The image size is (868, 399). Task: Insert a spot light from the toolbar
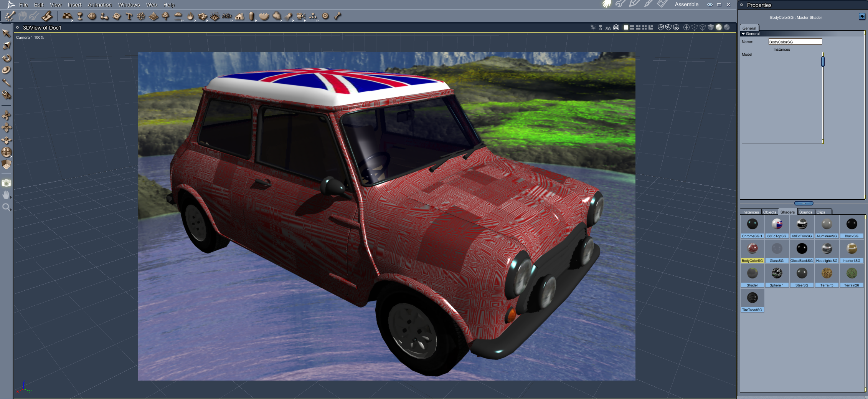(x=289, y=16)
